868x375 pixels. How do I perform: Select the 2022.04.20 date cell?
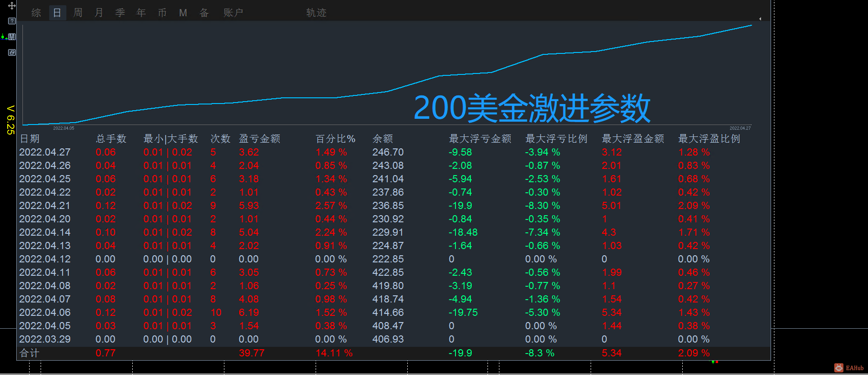point(45,219)
